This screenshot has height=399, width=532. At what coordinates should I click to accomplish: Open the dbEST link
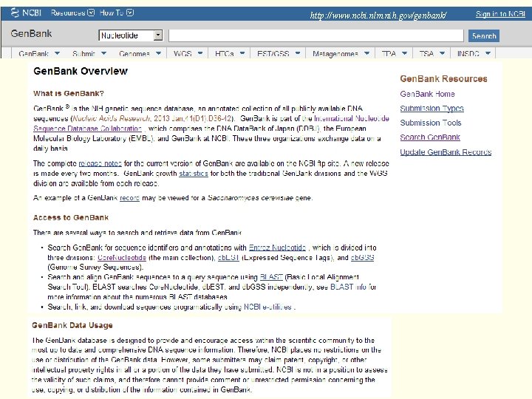(228, 258)
